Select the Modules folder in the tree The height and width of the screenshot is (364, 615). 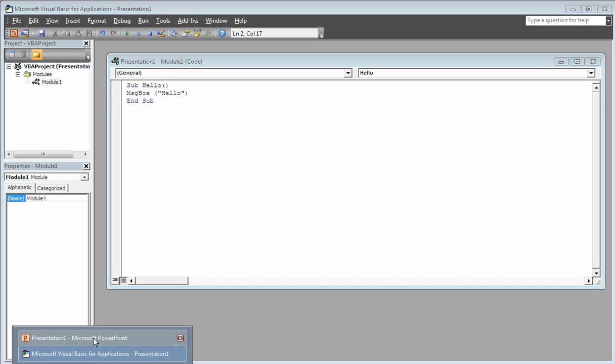[x=42, y=74]
